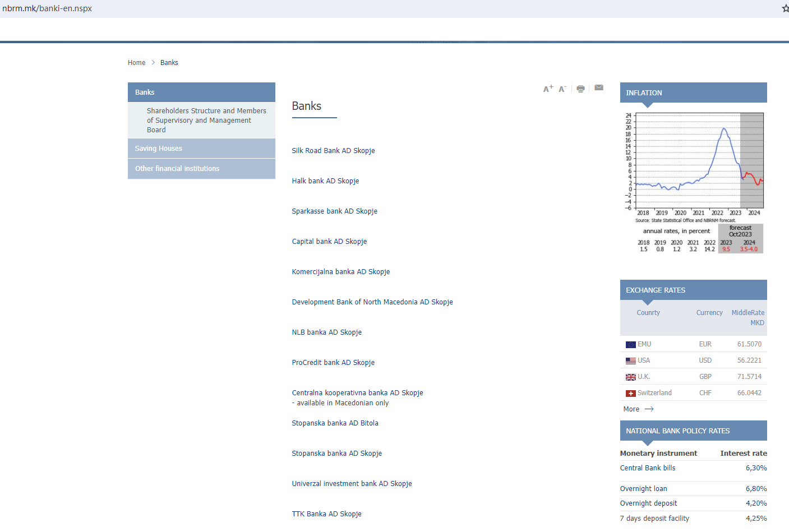Go to Home breadcrumb link
The image size is (789, 532).
point(136,63)
